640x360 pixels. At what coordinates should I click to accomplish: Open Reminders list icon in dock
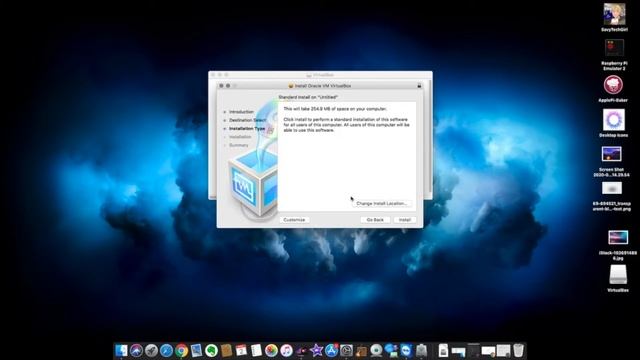(256, 350)
